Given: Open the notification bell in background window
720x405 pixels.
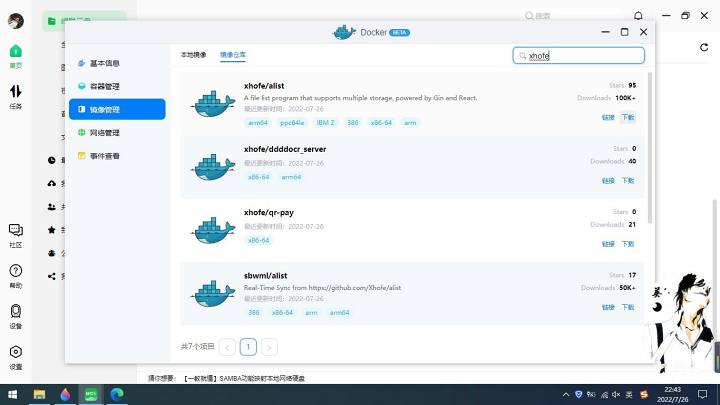Looking at the screenshot, I should point(638,16).
